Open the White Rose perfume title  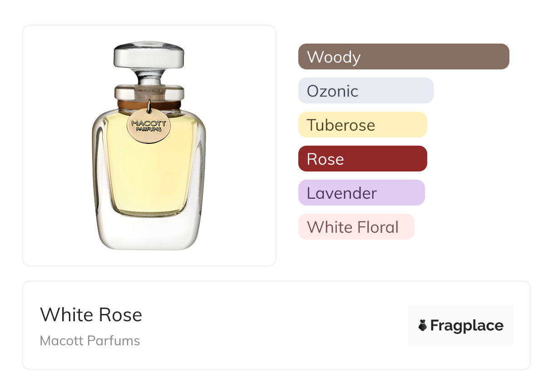pos(91,315)
